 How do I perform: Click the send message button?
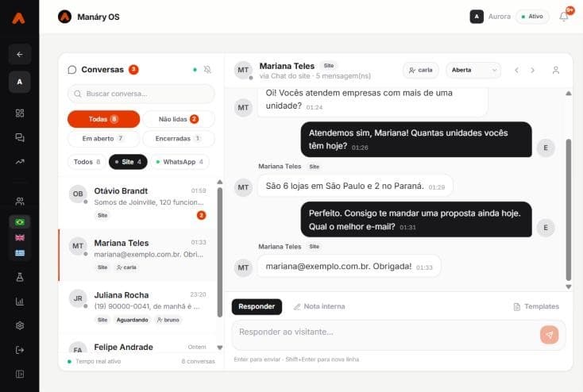(549, 335)
